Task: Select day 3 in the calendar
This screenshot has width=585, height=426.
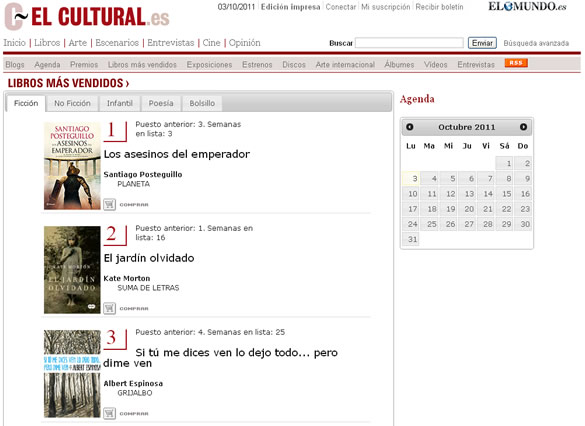Action: pos(411,179)
